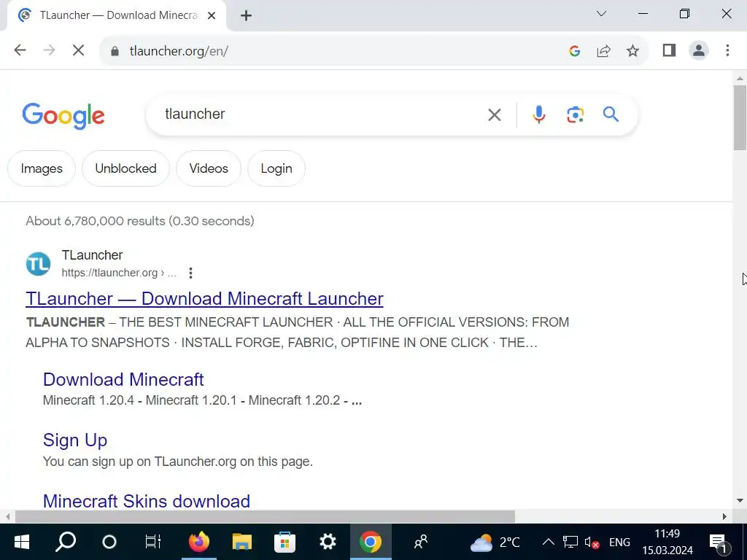Open the Sign Up sublink
The width and height of the screenshot is (747, 560).
pos(75,440)
